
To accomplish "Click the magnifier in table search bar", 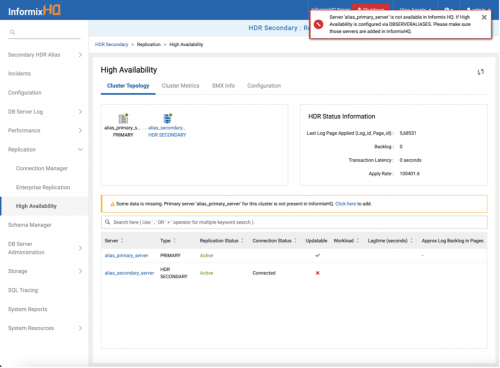I will pos(108,222).
